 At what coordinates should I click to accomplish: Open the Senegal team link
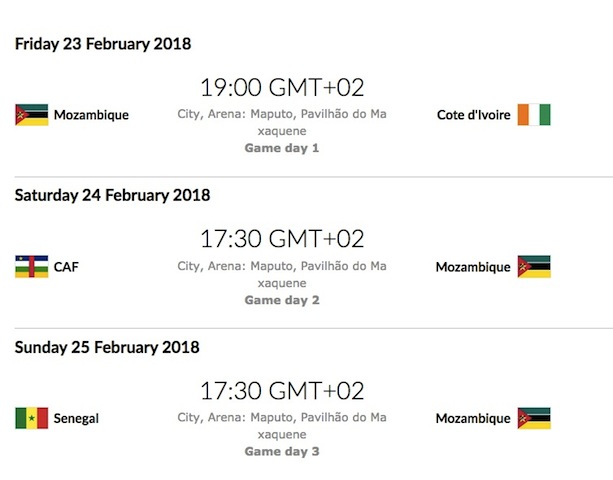coord(77,418)
